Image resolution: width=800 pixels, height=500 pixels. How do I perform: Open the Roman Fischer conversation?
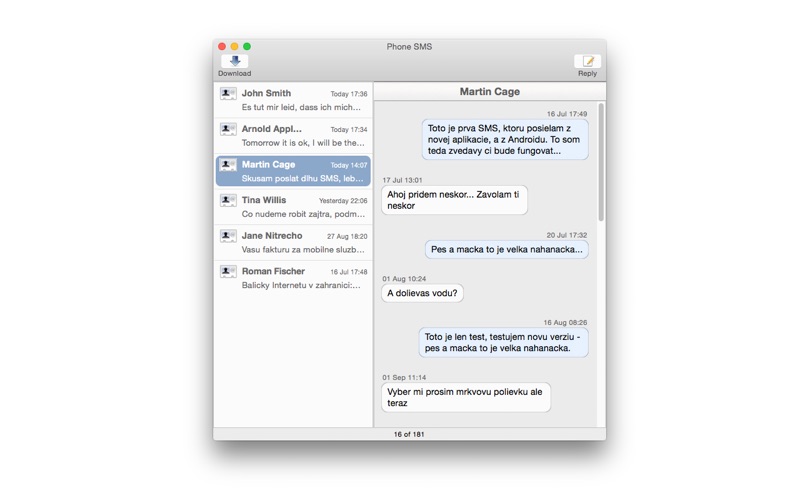click(x=293, y=278)
